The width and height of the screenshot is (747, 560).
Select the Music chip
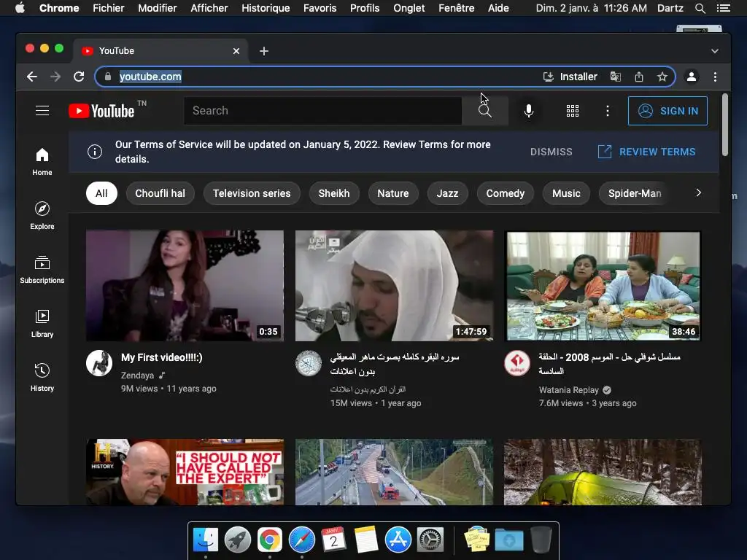566,193
